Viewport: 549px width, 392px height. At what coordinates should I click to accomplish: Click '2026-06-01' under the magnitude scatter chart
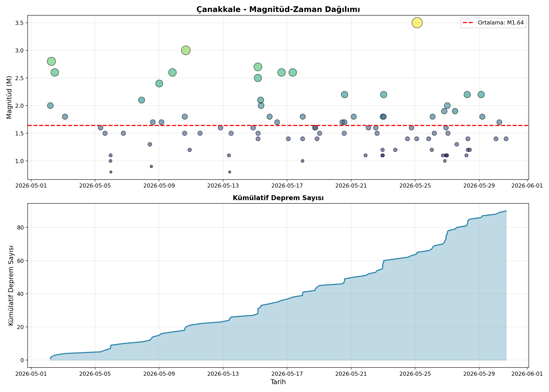527,186
